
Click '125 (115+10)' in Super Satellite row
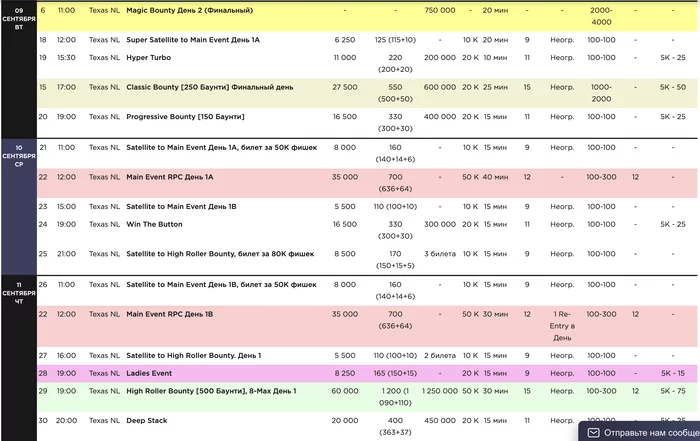(x=395, y=40)
